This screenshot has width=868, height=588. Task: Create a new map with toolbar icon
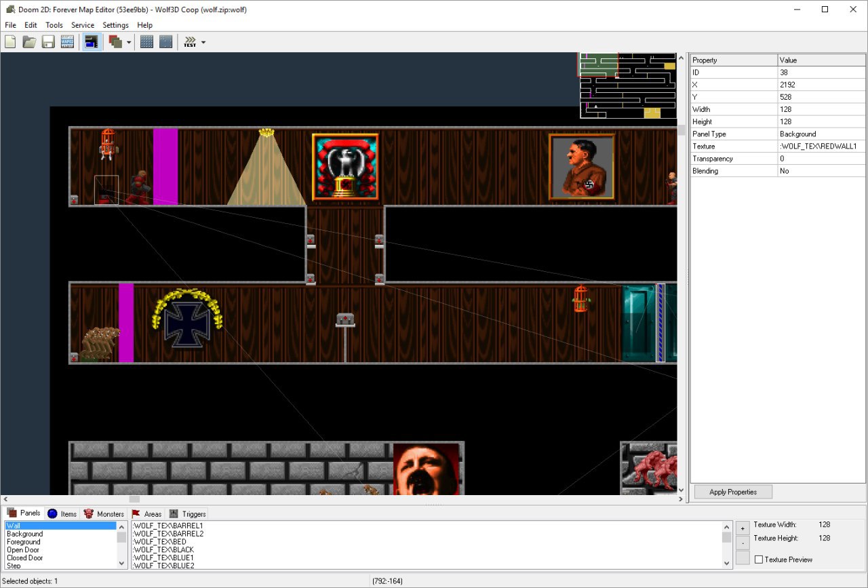[10, 42]
